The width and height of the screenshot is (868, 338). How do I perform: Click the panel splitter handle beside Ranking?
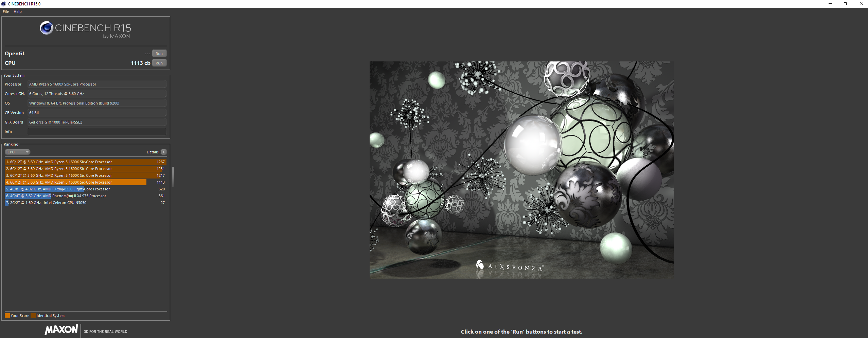173,177
